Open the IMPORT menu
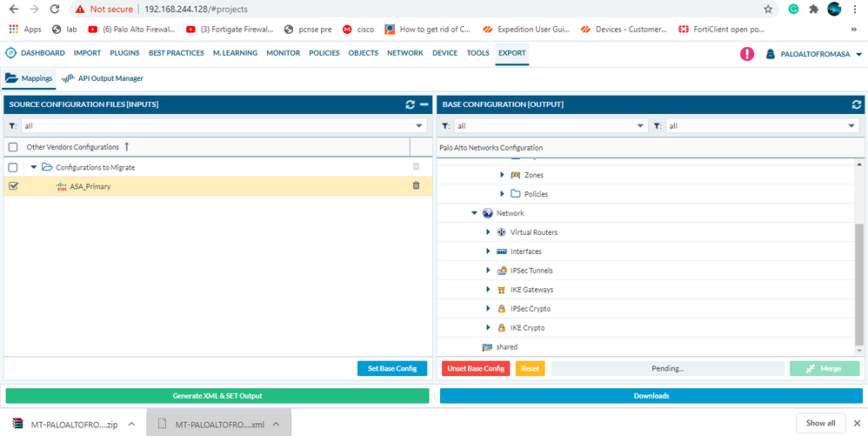The image size is (868, 436). [87, 53]
